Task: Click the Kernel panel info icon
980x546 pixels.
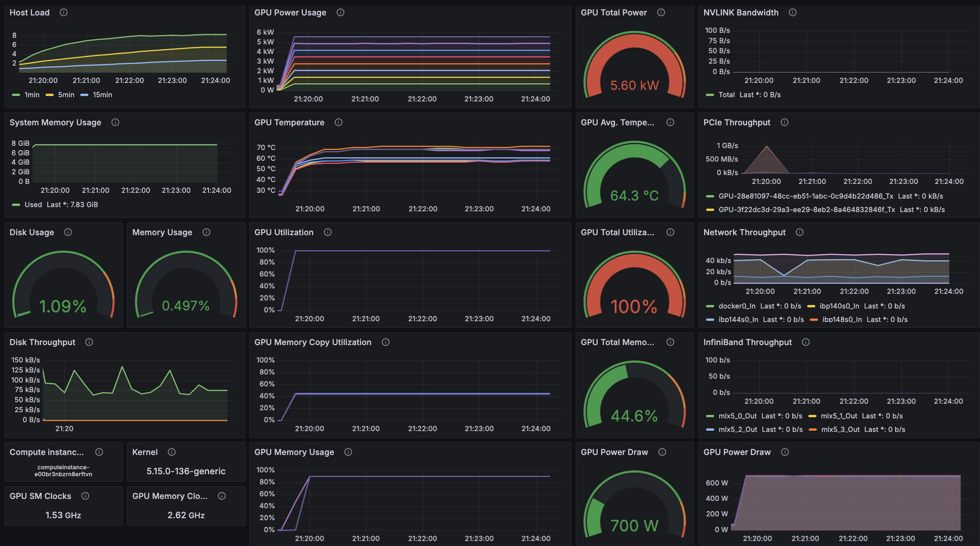Action: tap(172, 452)
